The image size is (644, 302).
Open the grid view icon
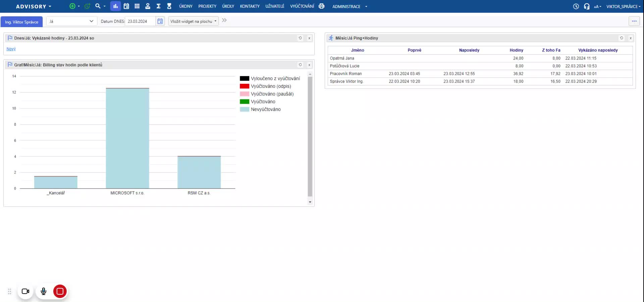(x=137, y=6)
